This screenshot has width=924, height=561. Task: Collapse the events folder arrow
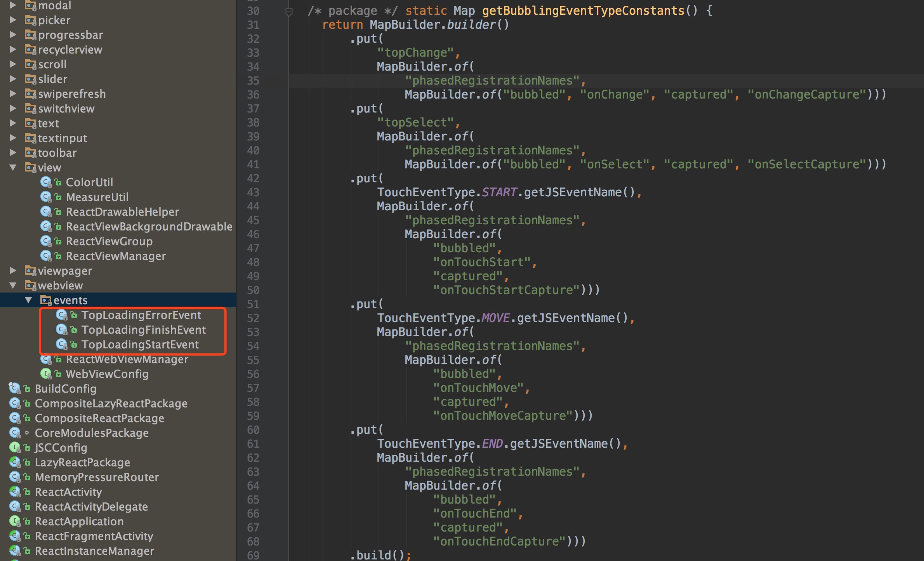pos(28,300)
